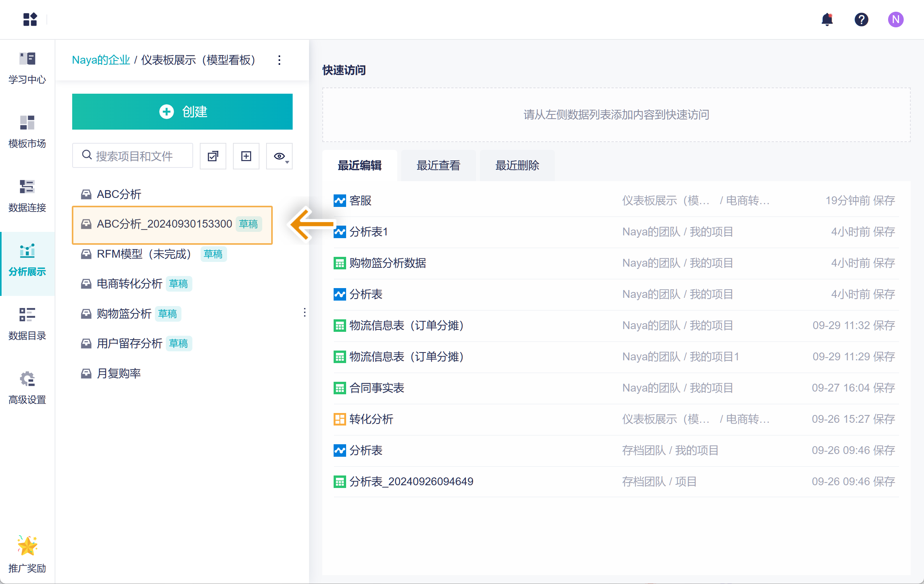Screen dimensions: 924x584
Task: Switch to the 最近编辑 tab
Action: pyautogui.click(x=359, y=166)
